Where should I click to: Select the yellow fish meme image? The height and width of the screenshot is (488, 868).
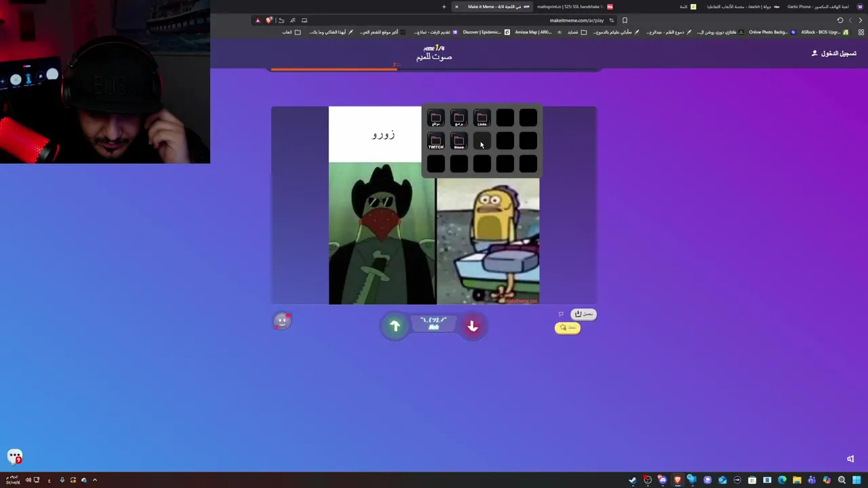[x=488, y=241]
